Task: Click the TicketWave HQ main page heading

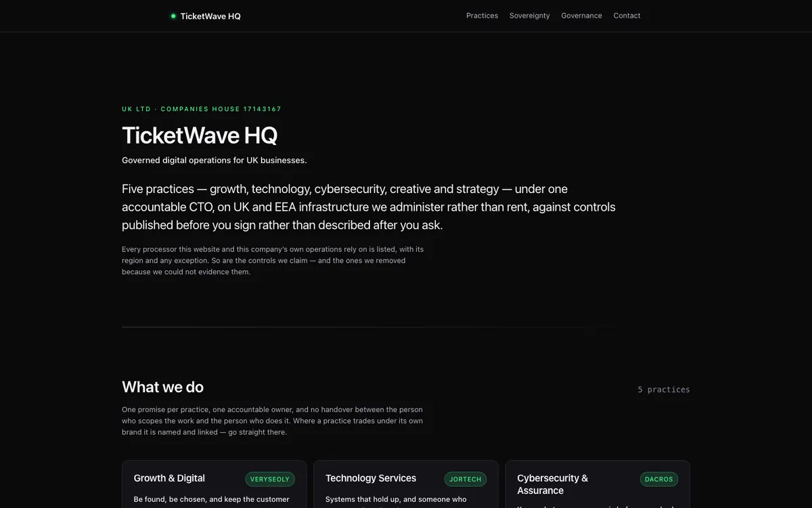Action: point(200,135)
